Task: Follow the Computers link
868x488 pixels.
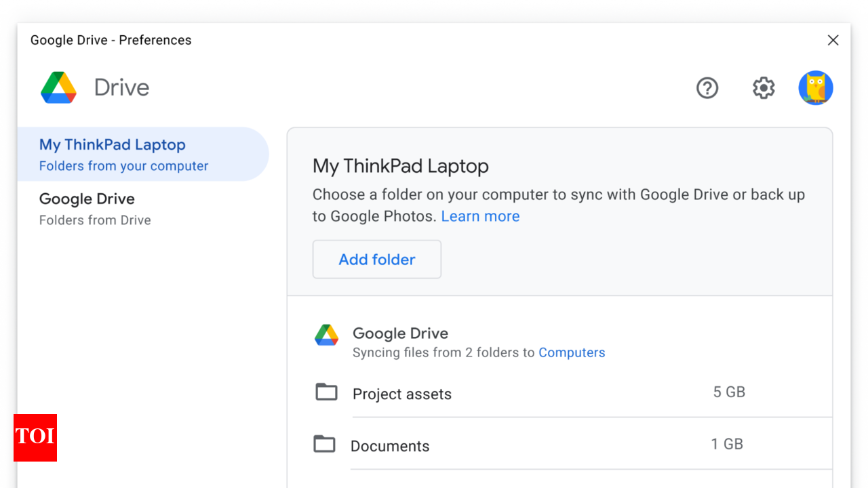Action: click(x=572, y=352)
